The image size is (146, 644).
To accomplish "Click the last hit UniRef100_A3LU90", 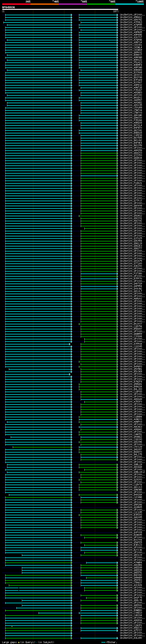I will point(131,638).
